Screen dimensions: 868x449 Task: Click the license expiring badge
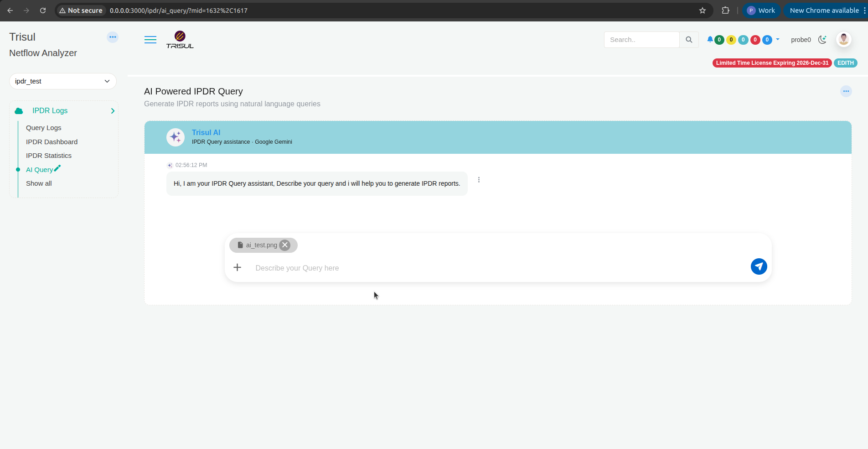772,63
